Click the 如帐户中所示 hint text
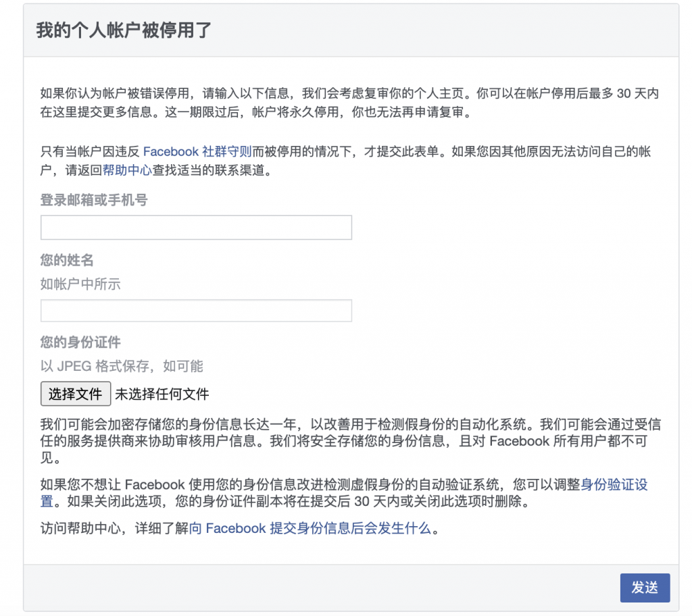 coord(80,284)
